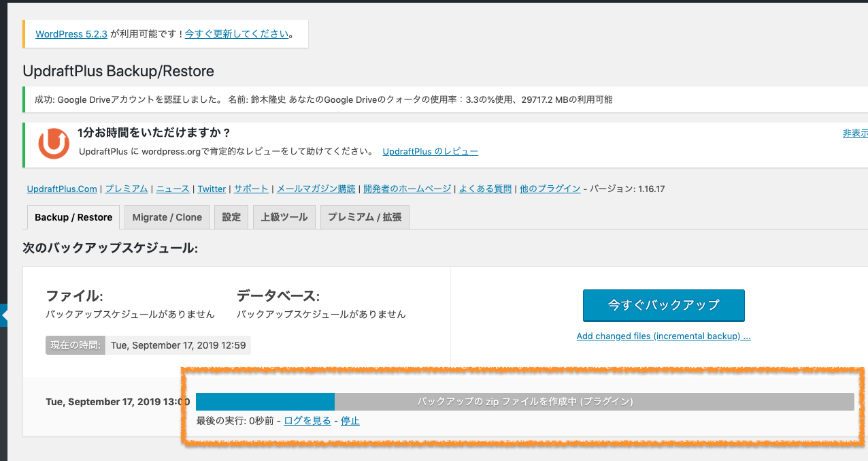Open the WordPress 5.2.3 link
The width and height of the screenshot is (868, 461).
(x=71, y=34)
